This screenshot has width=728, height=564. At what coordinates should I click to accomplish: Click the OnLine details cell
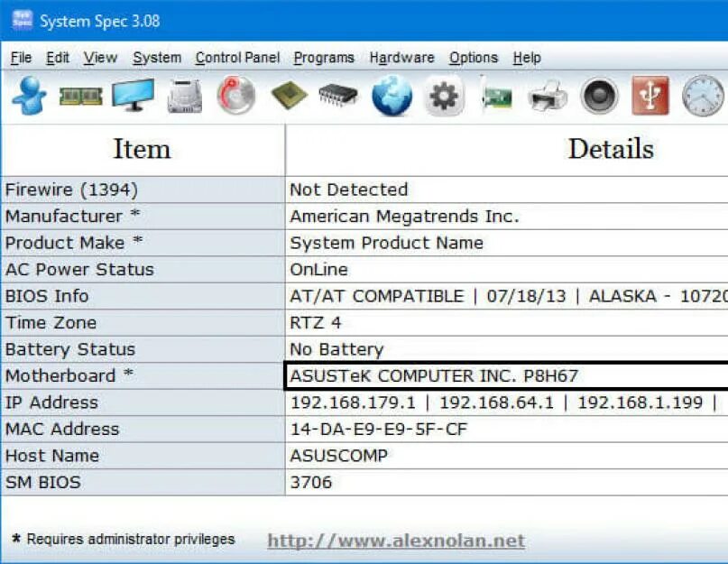507,270
